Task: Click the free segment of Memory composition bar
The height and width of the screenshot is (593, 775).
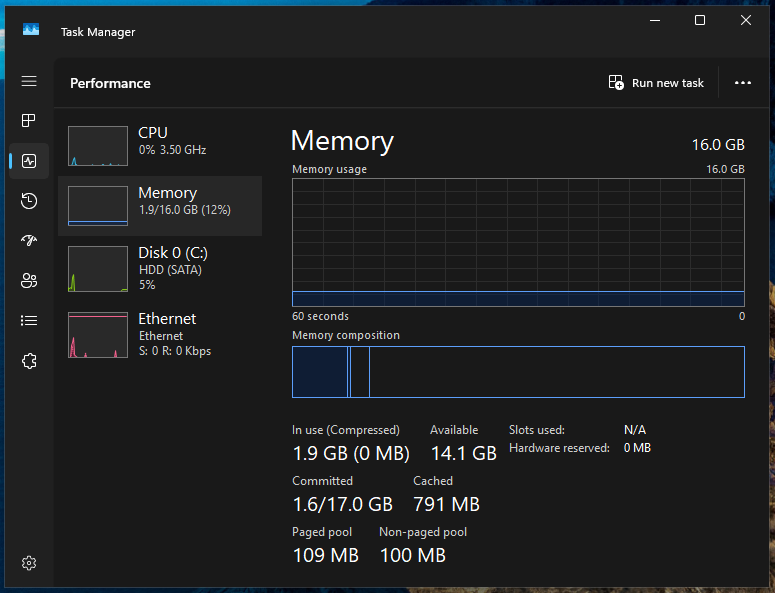Action: [557, 372]
